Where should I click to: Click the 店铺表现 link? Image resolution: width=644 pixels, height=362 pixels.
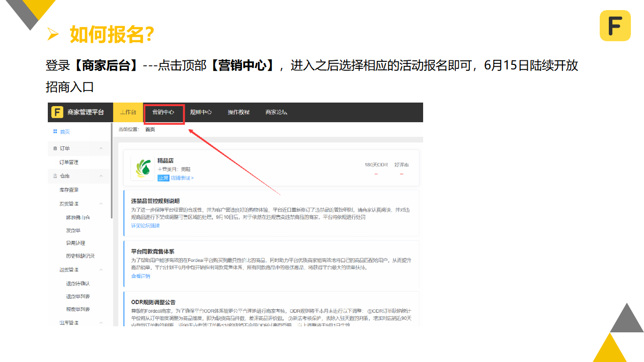[182, 178]
